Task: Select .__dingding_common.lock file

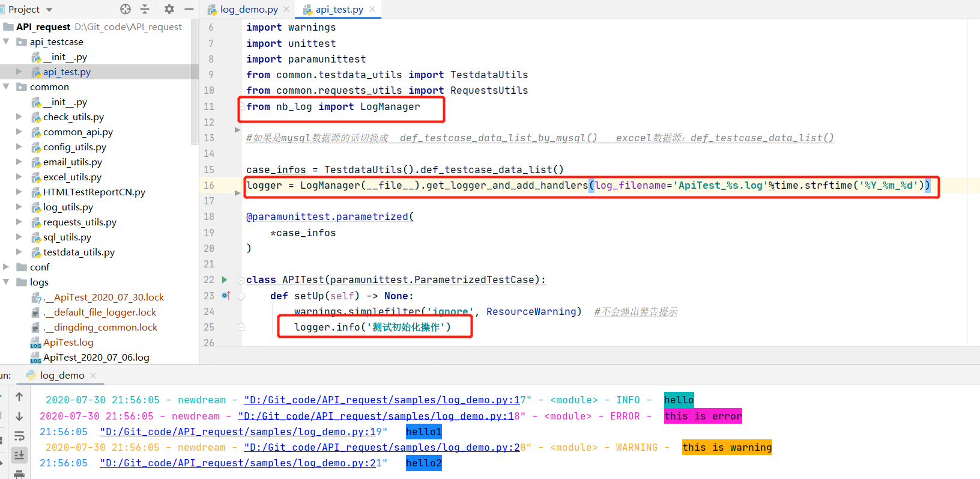Action: pyautogui.click(x=100, y=327)
